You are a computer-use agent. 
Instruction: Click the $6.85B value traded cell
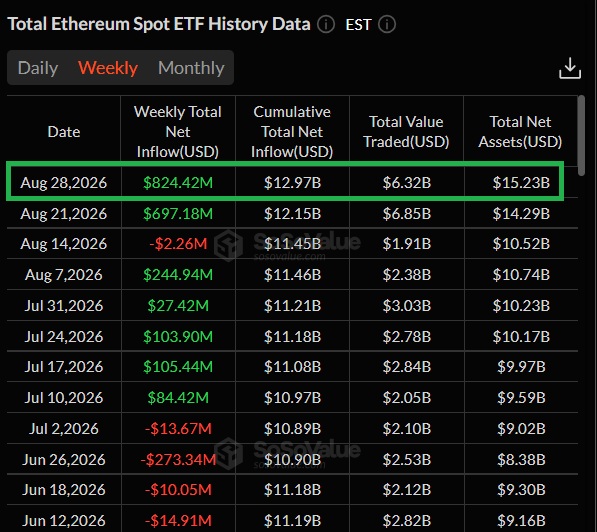tap(407, 214)
